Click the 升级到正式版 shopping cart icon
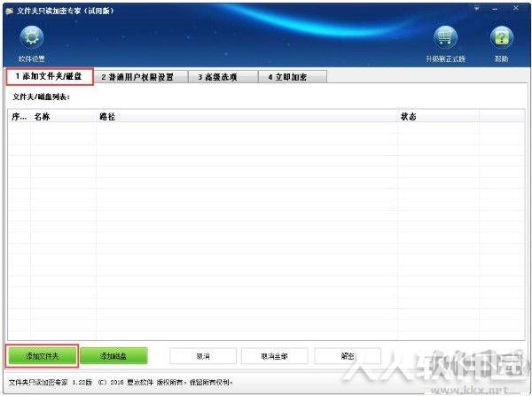The image size is (532, 396). tap(445, 37)
